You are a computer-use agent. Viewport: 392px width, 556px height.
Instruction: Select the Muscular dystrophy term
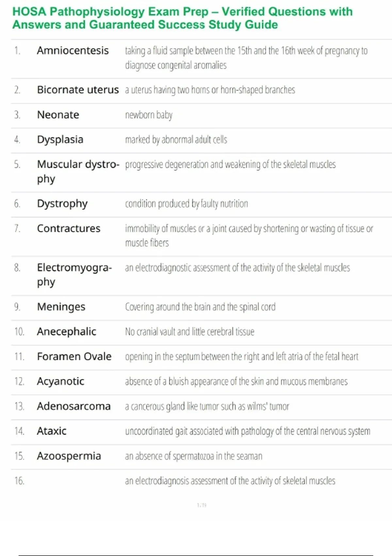tap(78, 171)
